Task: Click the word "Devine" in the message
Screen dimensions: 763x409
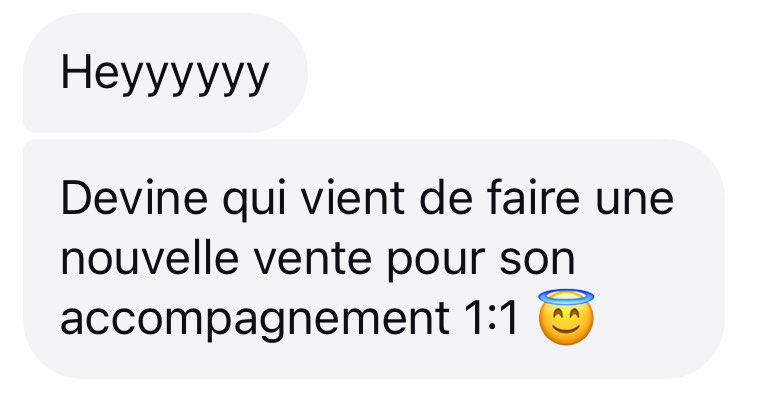Action: (134, 197)
